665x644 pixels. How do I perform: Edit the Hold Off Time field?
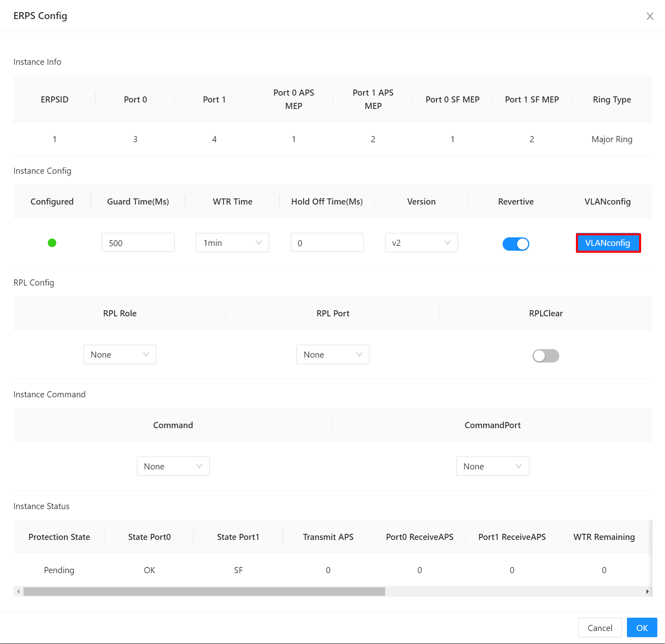point(327,243)
